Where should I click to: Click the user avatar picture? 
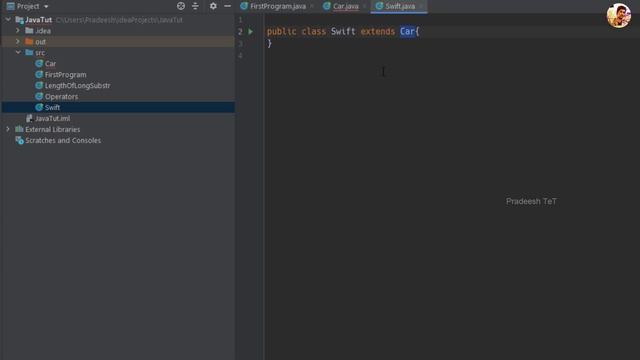click(618, 16)
